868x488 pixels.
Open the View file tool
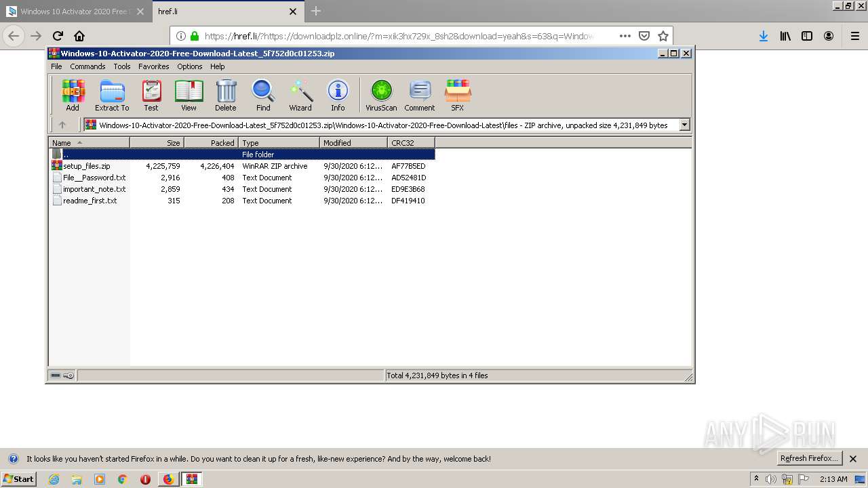[189, 95]
